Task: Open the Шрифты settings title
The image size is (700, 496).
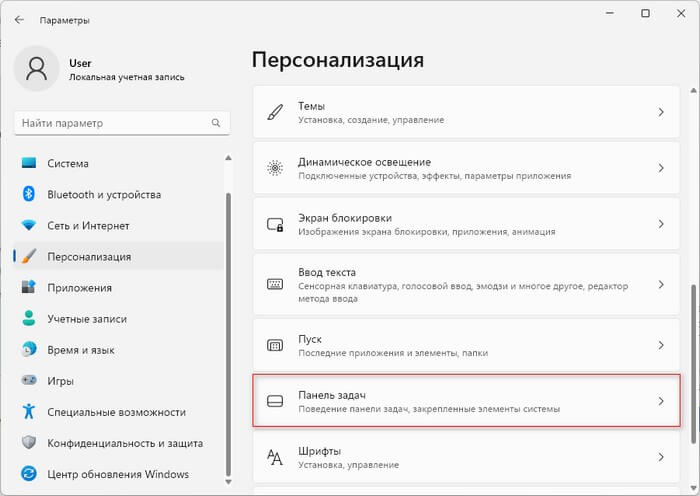Action: [x=320, y=451]
